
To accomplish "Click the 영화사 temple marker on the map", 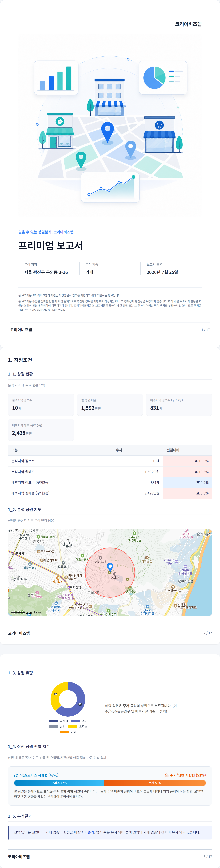I will click(x=115, y=574).
